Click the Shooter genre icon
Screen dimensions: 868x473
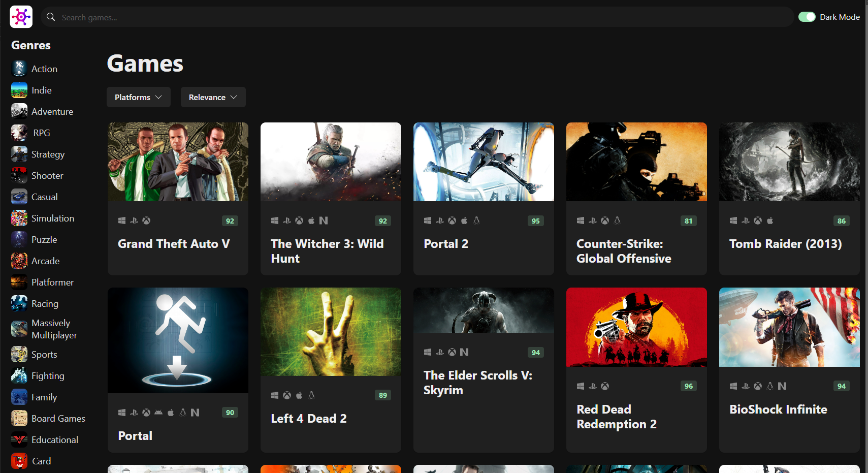coord(19,175)
